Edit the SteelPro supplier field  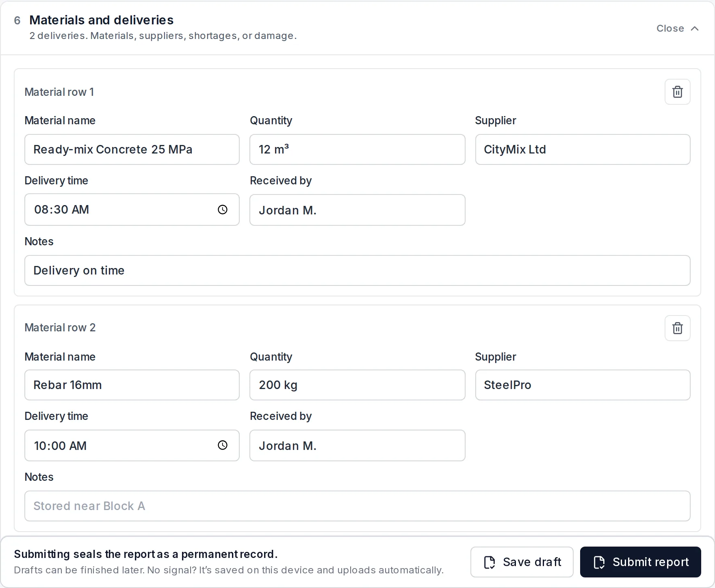coord(583,385)
